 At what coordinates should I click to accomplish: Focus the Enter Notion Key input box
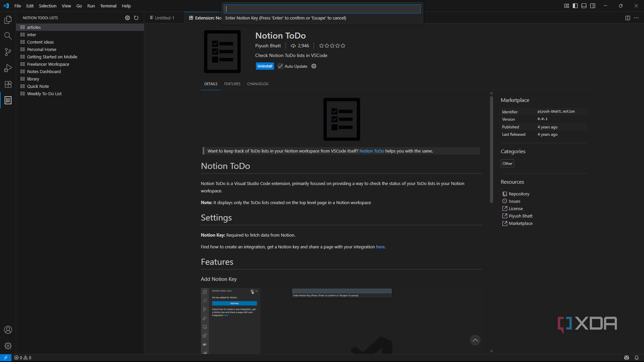pyautogui.click(x=322, y=9)
